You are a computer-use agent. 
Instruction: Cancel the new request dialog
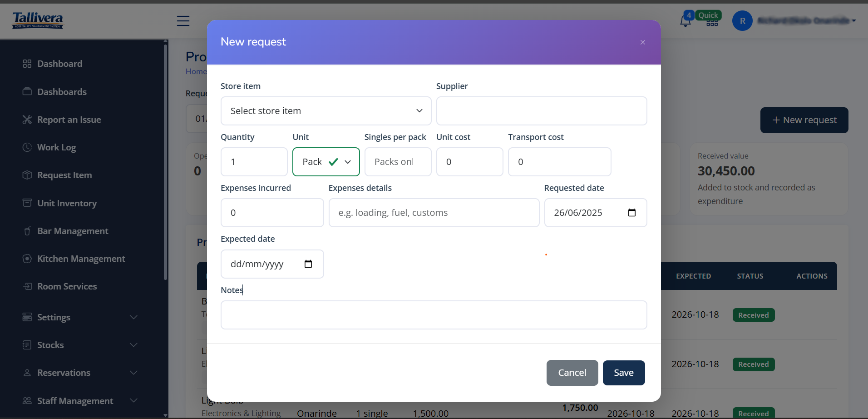coord(572,373)
